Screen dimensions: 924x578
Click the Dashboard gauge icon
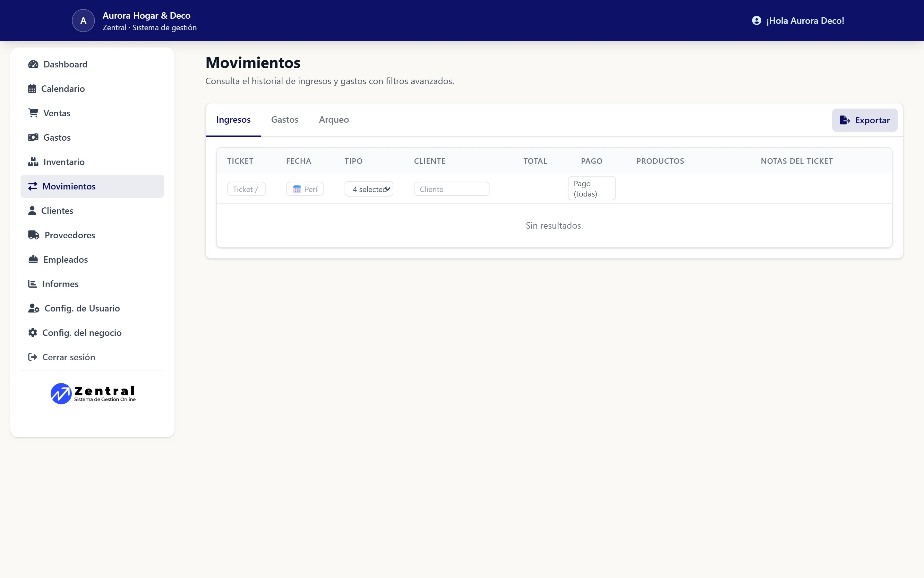coord(33,64)
